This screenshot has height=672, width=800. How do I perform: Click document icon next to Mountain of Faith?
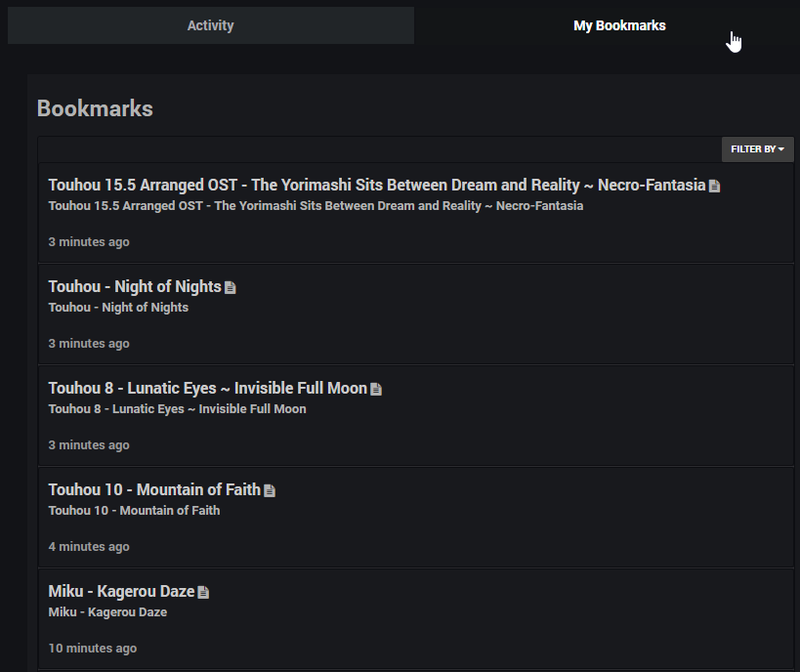coord(270,491)
